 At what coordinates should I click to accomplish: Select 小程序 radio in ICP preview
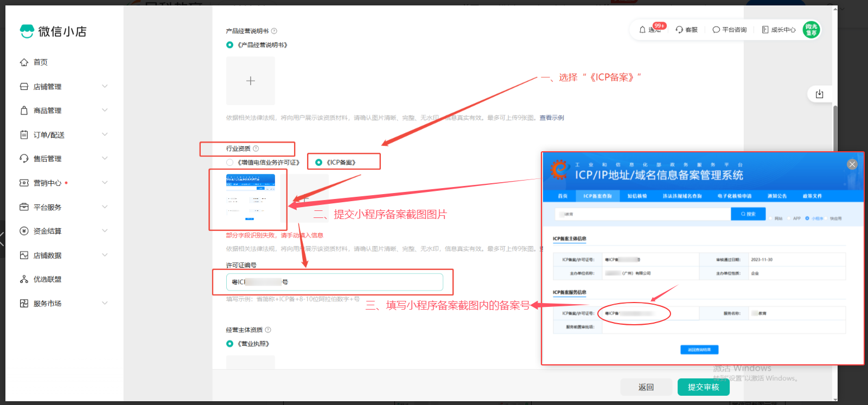point(807,218)
